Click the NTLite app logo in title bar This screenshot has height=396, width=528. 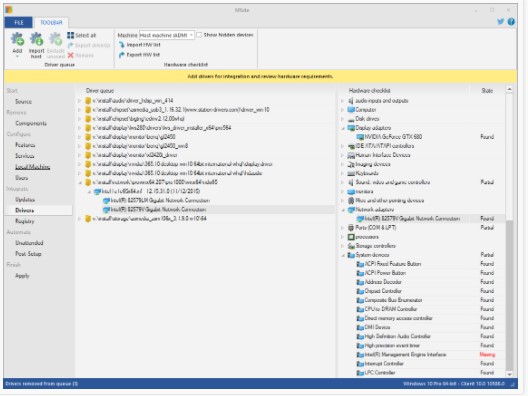(9, 10)
